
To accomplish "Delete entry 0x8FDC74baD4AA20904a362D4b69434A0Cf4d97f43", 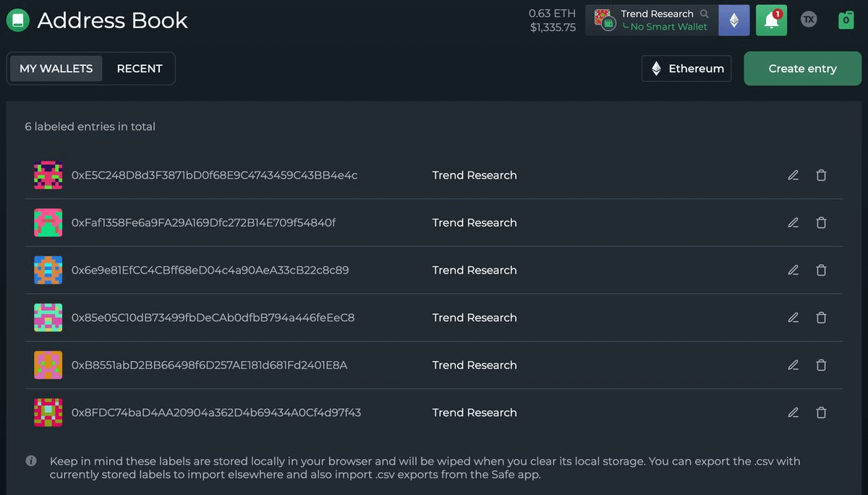I will (x=821, y=412).
